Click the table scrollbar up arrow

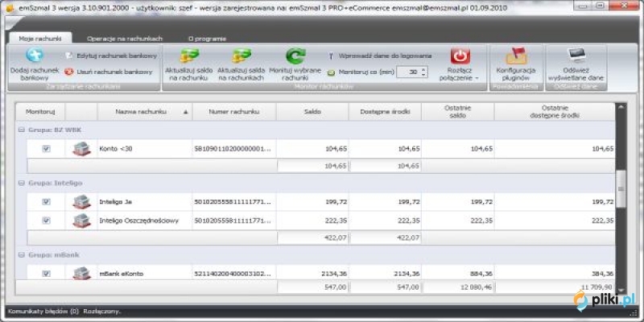click(x=621, y=107)
